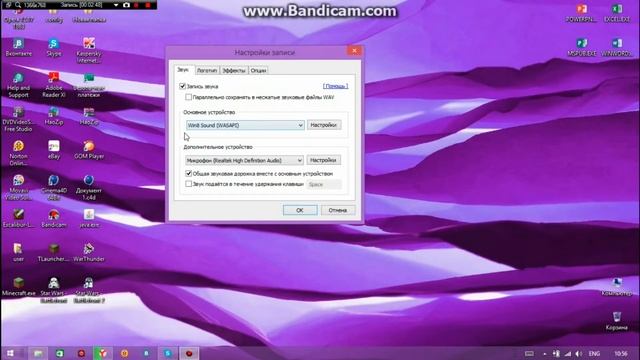This screenshot has height=360, width=640.
Task: Open the Minecraft.exe desktop icon
Action: (x=18, y=287)
